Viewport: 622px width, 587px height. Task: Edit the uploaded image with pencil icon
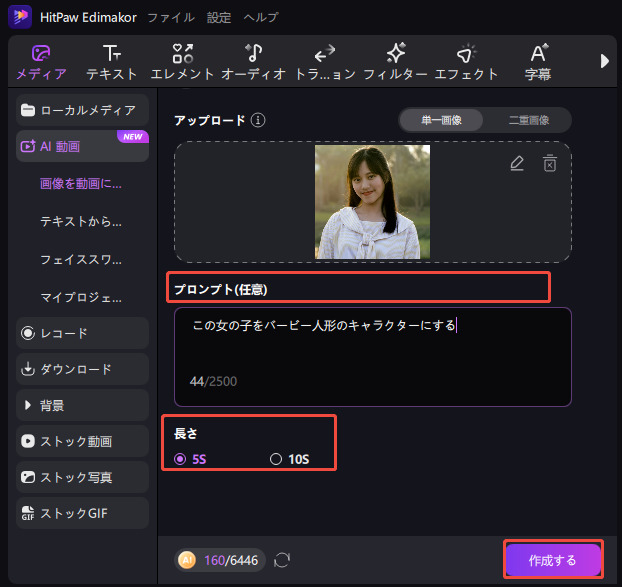tap(517, 163)
